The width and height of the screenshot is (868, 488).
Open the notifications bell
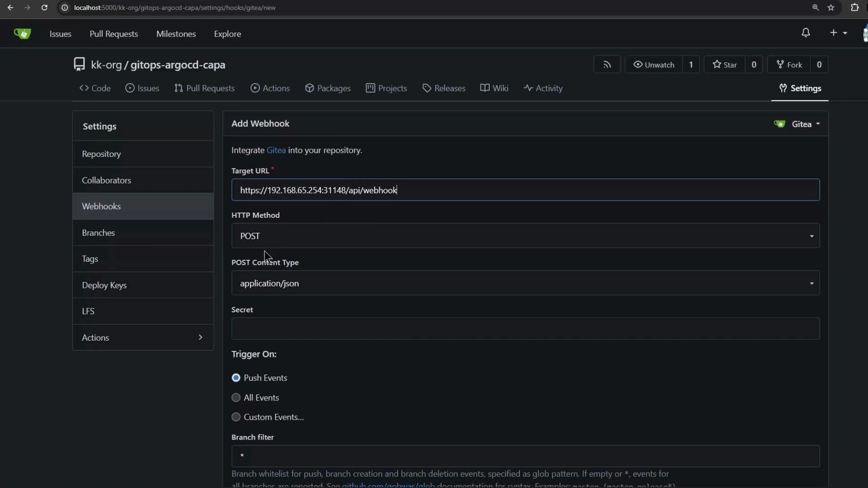(806, 33)
